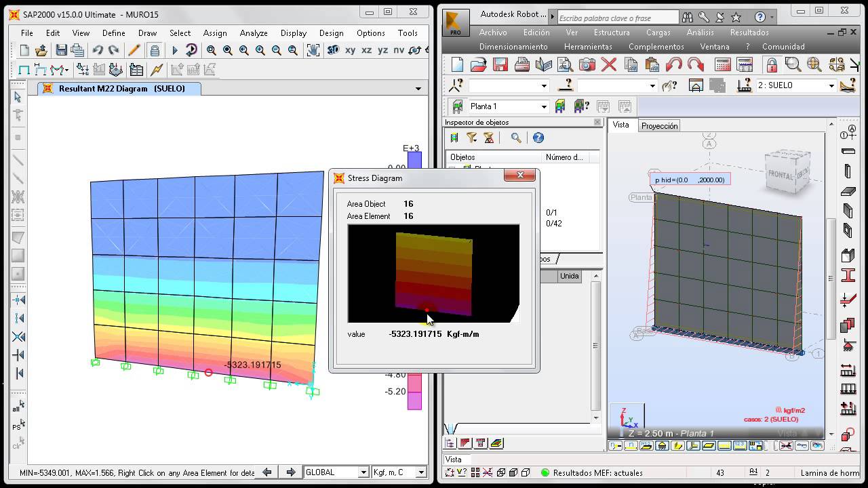Open the 2 : SUELO load case dropdown

point(831,85)
